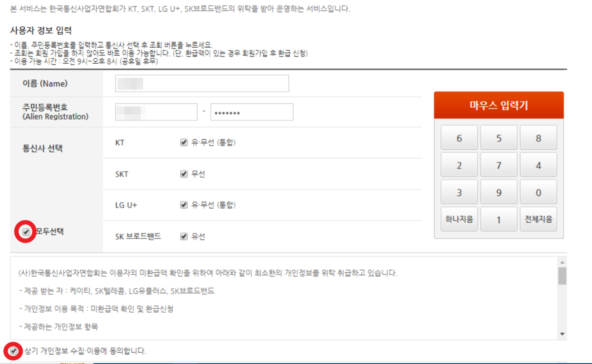Click keypad number 9
Viewport: 592px width, 364px height.
[x=499, y=192]
